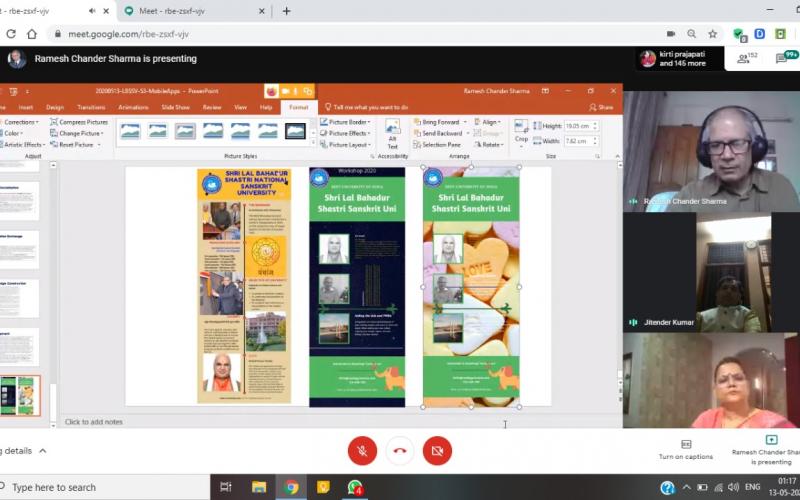Select the Crop tool
This screenshot has height=500, width=800.
point(521,132)
